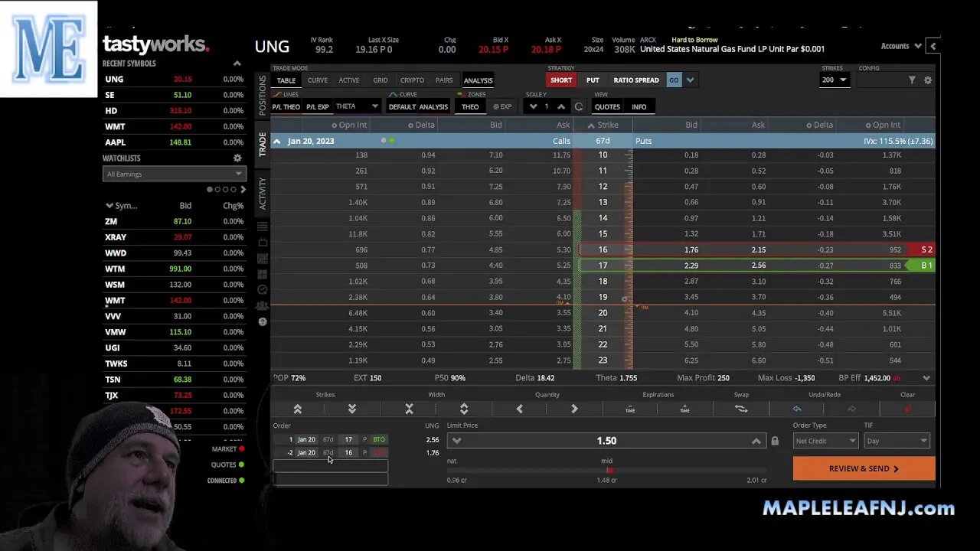Click the 1.50 limit price field

click(606, 441)
